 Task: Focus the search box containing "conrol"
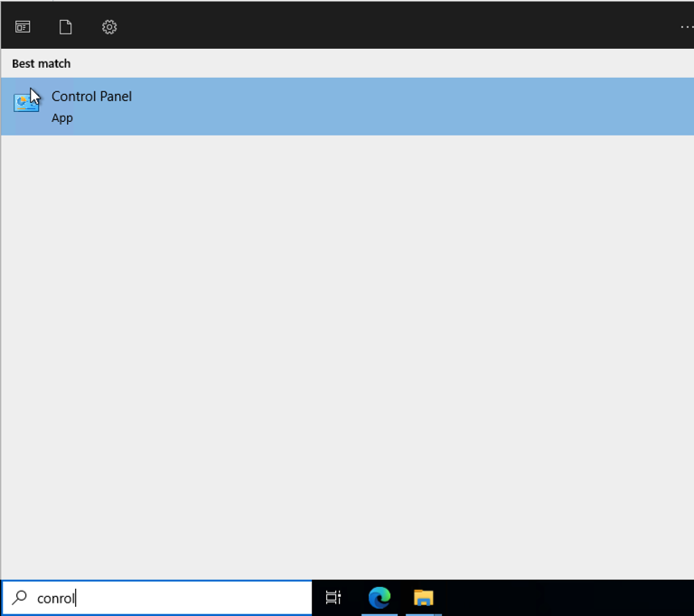point(156,598)
